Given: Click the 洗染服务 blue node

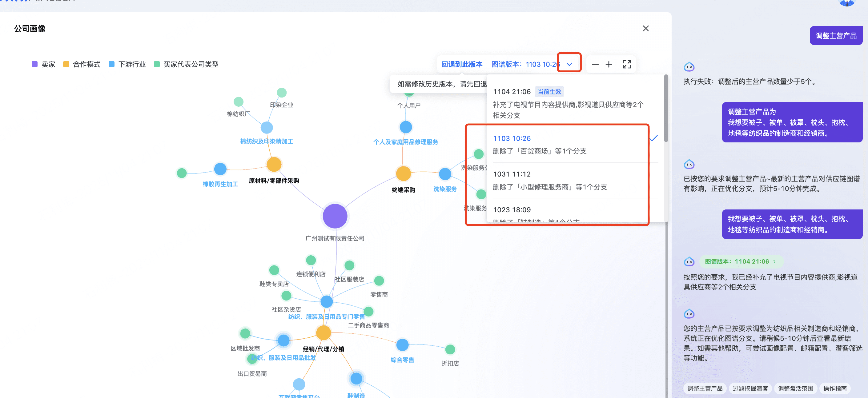Looking at the screenshot, I should tap(445, 174).
